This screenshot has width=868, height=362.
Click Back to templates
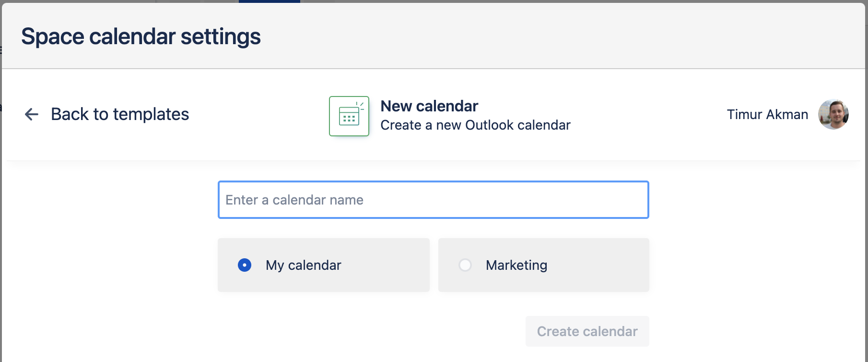point(119,114)
